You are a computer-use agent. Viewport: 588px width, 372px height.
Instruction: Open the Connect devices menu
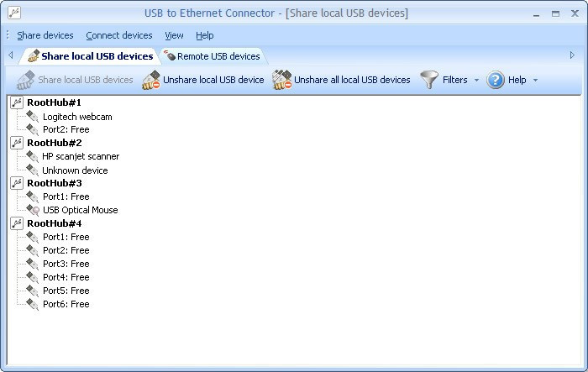pyautogui.click(x=119, y=35)
